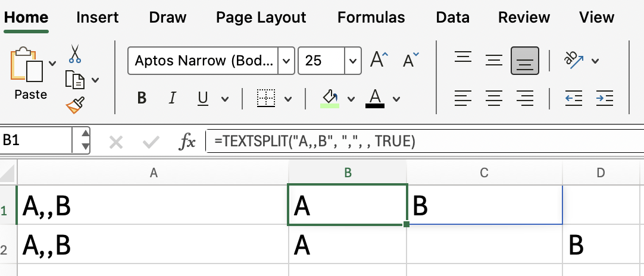
Task: Click the Paste clipboard icon
Action: [27, 64]
